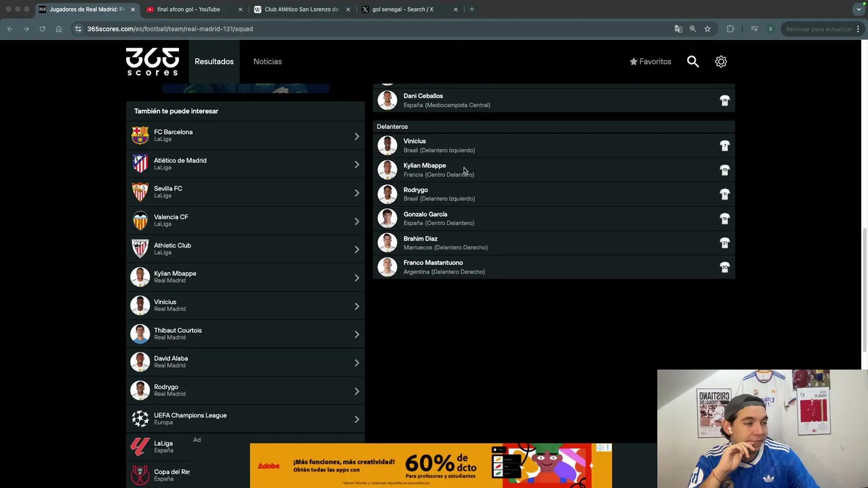Select Gonzalo García in squad list
Viewport: 868px width, 488px height.
555,218
